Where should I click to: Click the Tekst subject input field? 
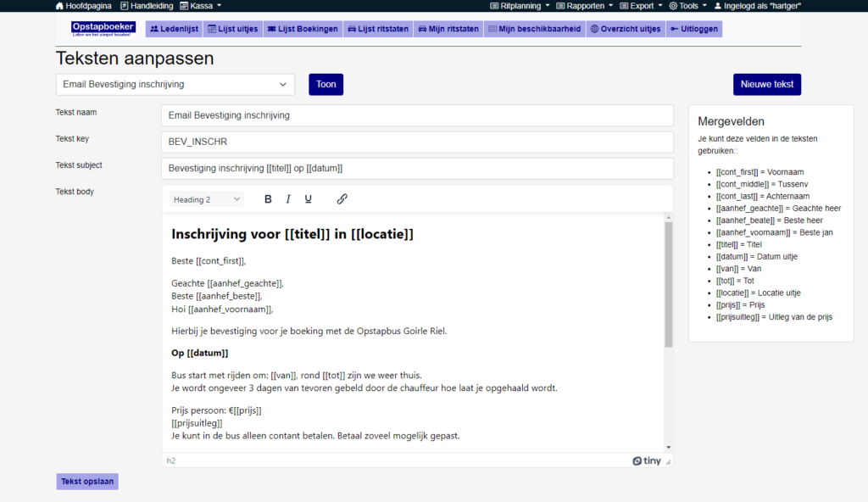(x=417, y=169)
